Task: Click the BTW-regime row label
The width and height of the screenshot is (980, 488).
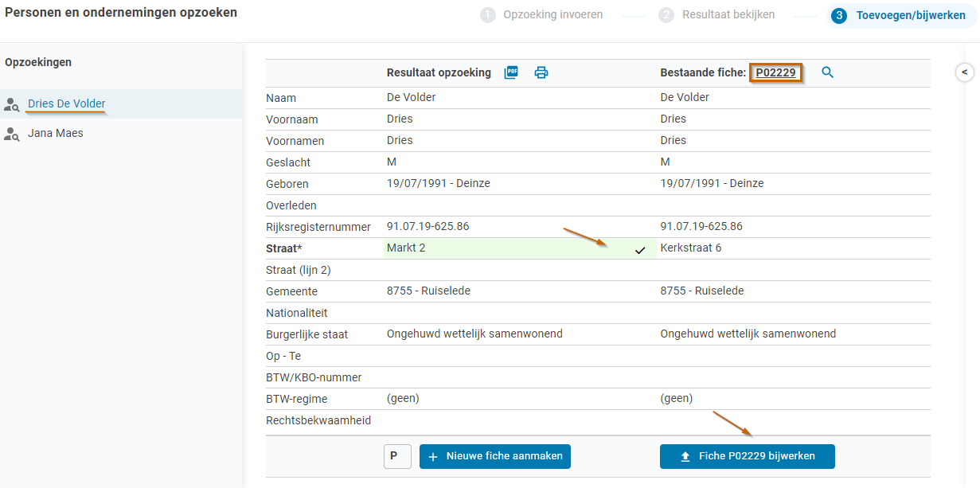Action: pos(297,399)
